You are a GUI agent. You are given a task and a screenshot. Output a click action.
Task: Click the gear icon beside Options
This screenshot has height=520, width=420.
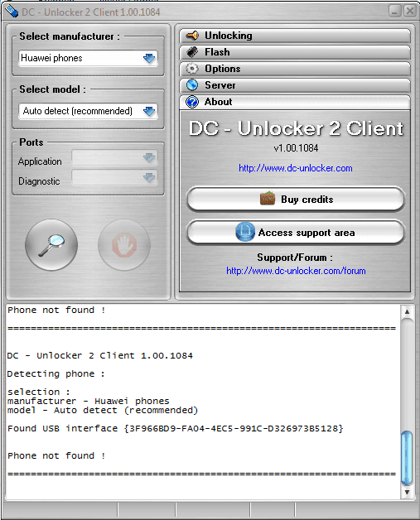[191, 69]
